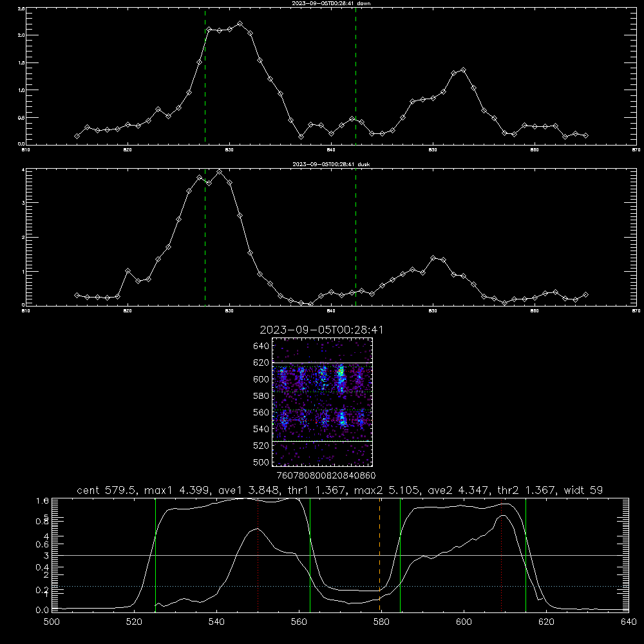Click the "2" y-axis label of dusk plot

[23, 238]
